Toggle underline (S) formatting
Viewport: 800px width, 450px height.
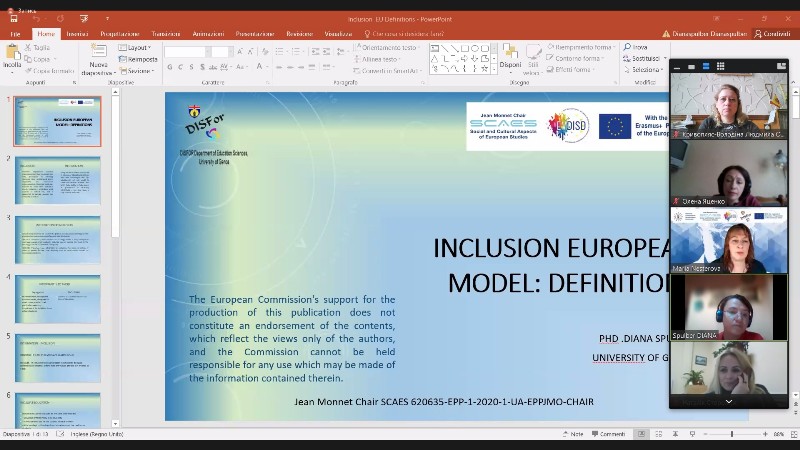tap(191, 67)
